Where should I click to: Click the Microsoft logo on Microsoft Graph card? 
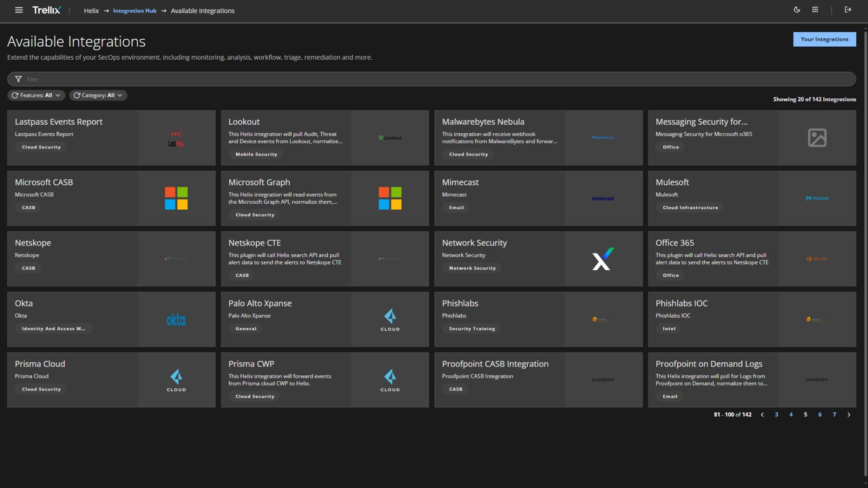(x=390, y=198)
